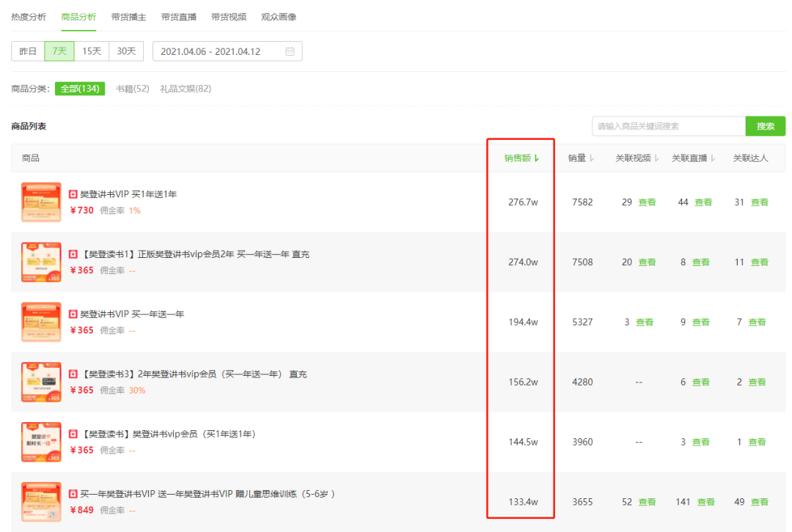View 1 related influencer for 【樊登读书】 row
This screenshot has width=792, height=532.
tap(757, 442)
